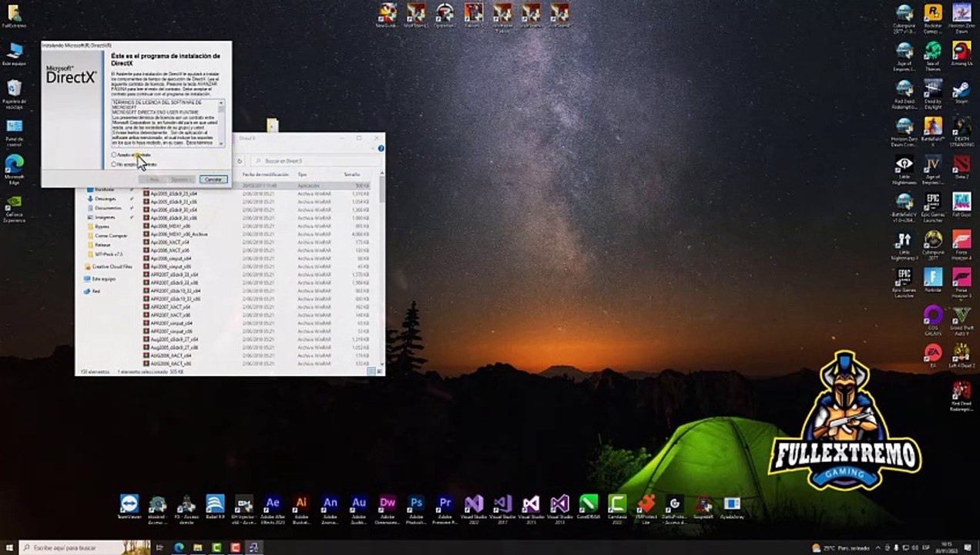Open Left 4 Dead 2 shortcut
980x555 pixels.
click(x=962, y=356)
